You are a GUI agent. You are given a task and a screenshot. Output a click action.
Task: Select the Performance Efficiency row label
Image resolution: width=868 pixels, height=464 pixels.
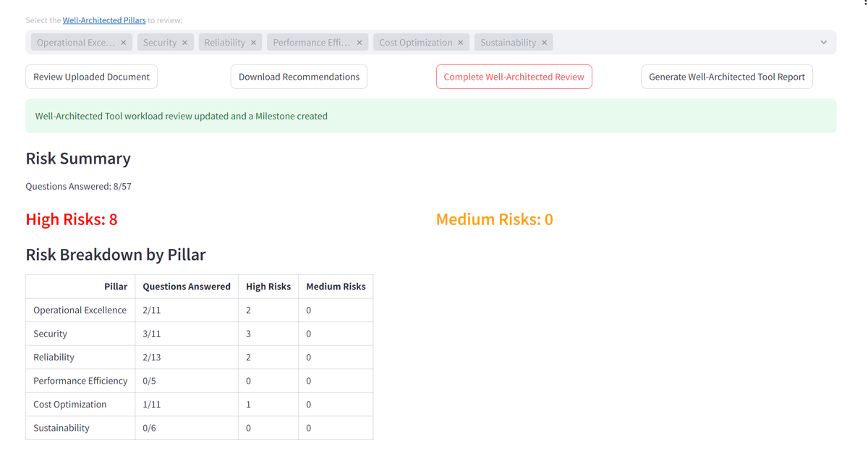click(x=80, y=381)
